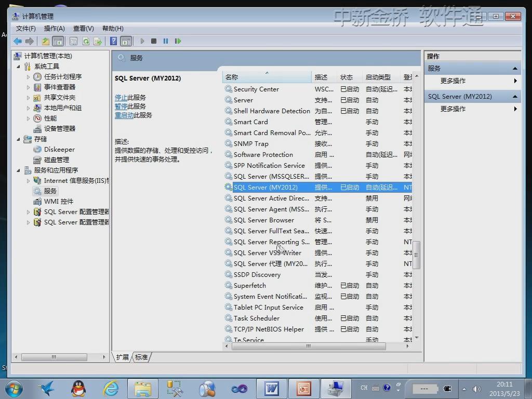This screenshot has width=532, height=399.
Task: Open Internet Explorer from the taskbar
Action: pyautogui.click(x=111, y=389)
